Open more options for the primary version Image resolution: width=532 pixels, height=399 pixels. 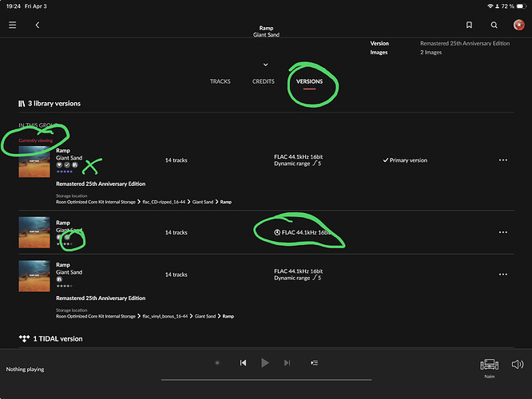point(503,160)
